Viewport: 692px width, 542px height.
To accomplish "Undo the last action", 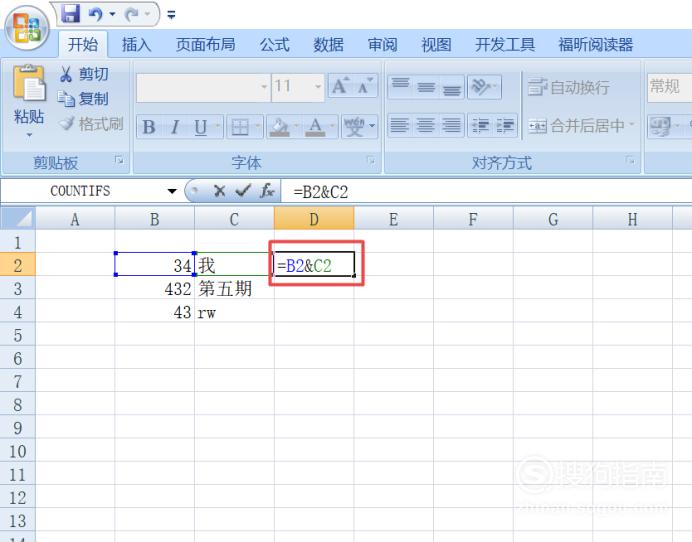I will (95, 14).
